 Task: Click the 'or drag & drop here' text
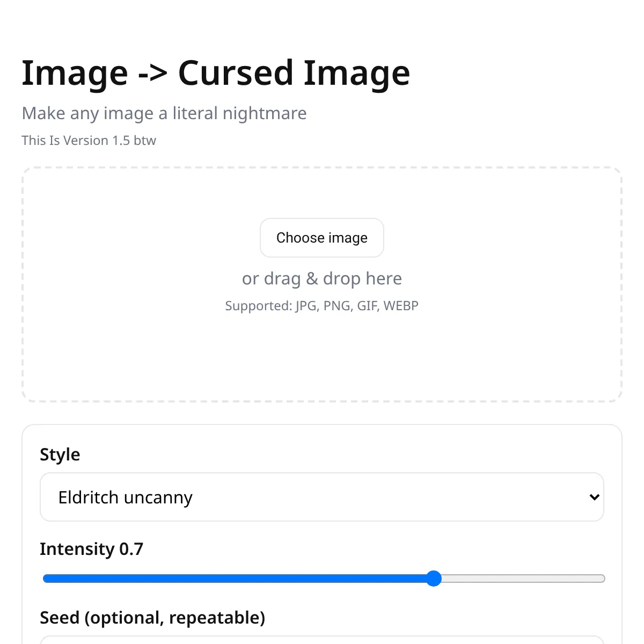point(321,279)
